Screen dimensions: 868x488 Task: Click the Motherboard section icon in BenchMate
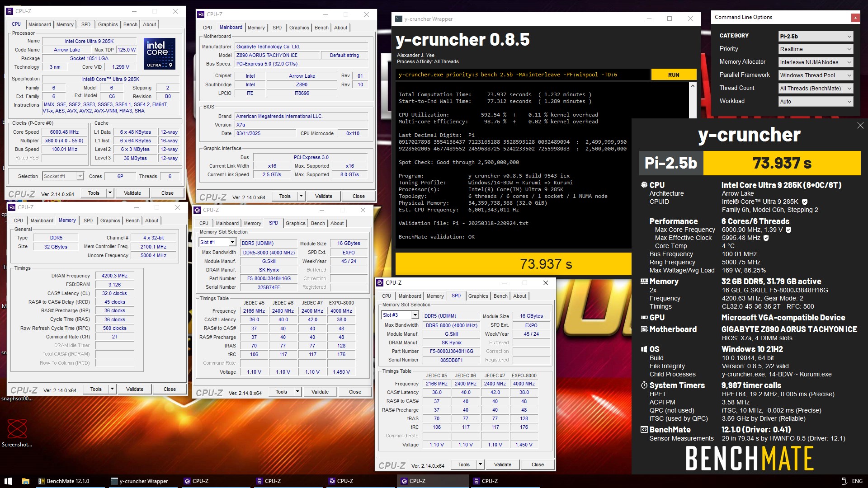pos(644,329)
